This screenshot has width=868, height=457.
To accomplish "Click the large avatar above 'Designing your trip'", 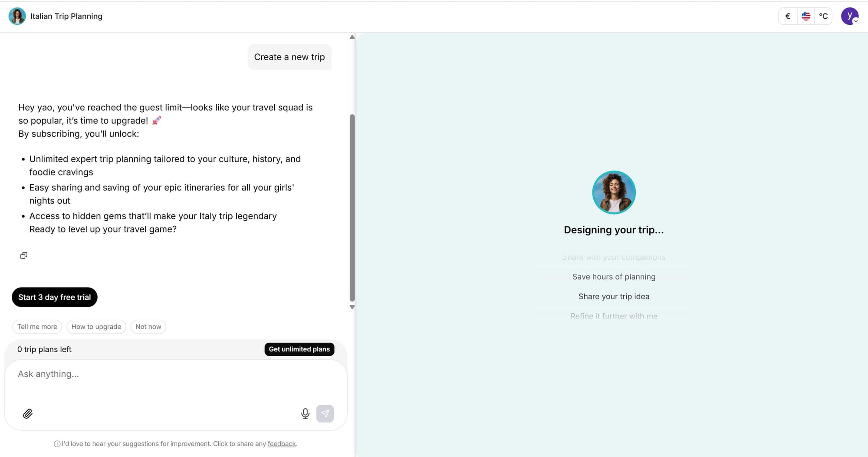I will point(614,192).
